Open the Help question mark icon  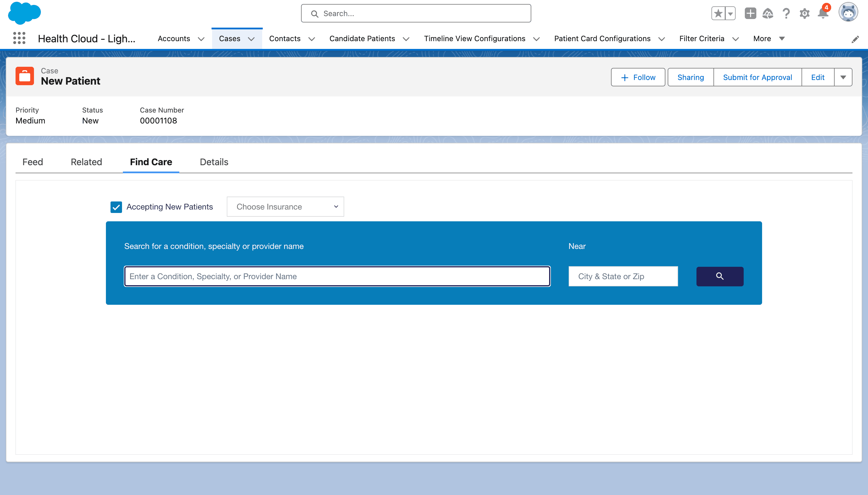pos(786,14)
